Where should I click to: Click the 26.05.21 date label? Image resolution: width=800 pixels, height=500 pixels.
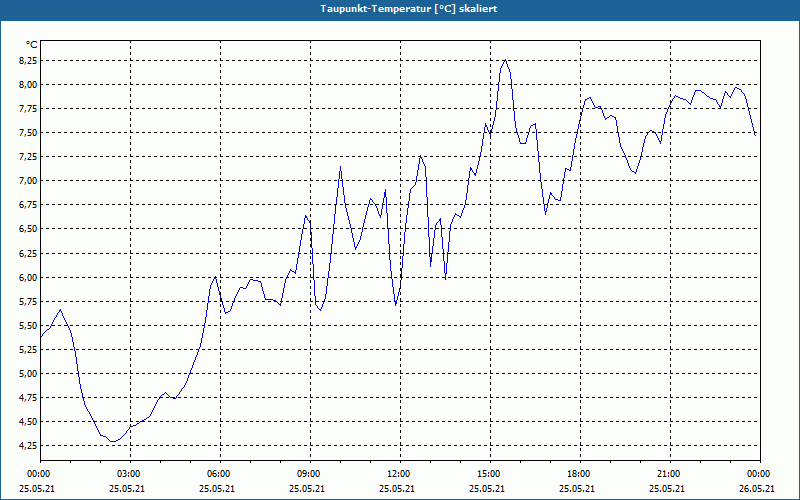[x=757, y=489]
